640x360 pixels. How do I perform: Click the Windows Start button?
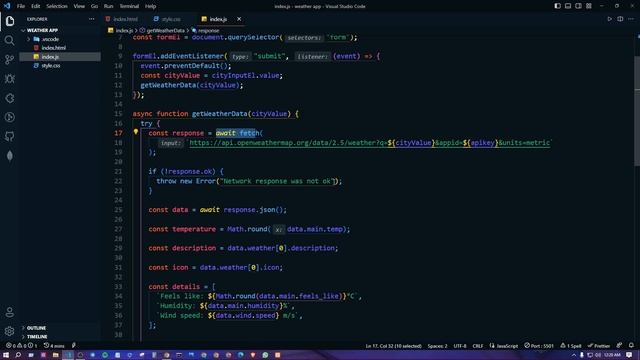click(x=6, y=355)
